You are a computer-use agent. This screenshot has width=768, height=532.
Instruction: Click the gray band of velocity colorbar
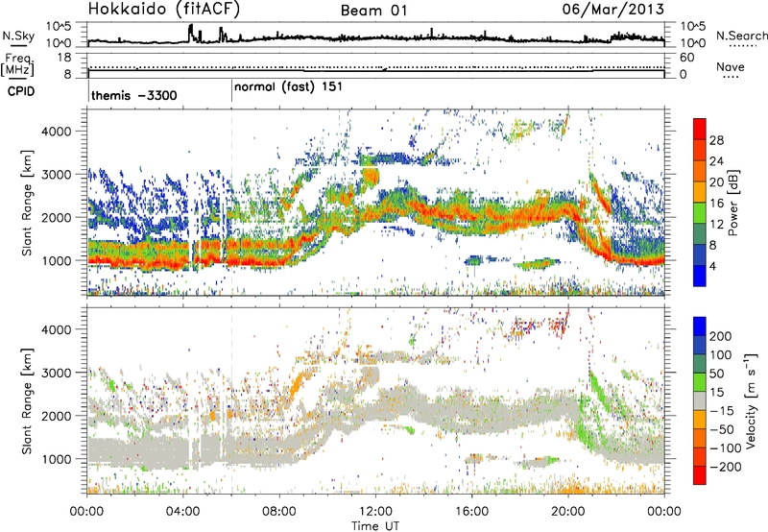pos(700,401)
